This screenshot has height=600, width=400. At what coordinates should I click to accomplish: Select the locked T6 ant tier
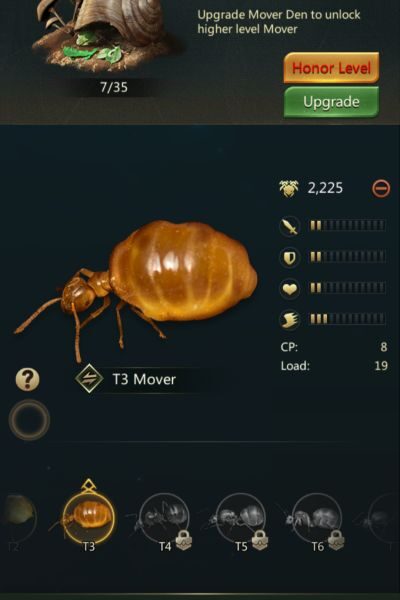pos(317,518)
